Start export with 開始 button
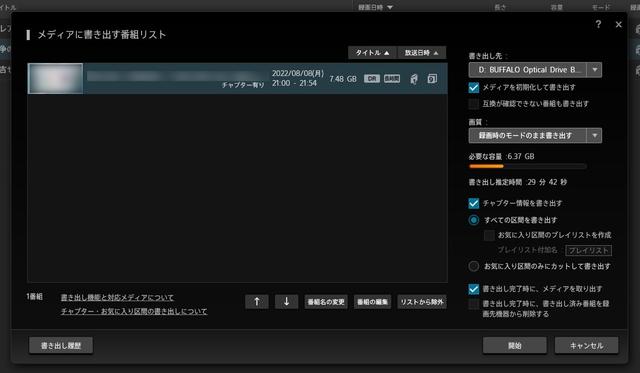The height and width of the screenshot is (373, 640). 515,345
